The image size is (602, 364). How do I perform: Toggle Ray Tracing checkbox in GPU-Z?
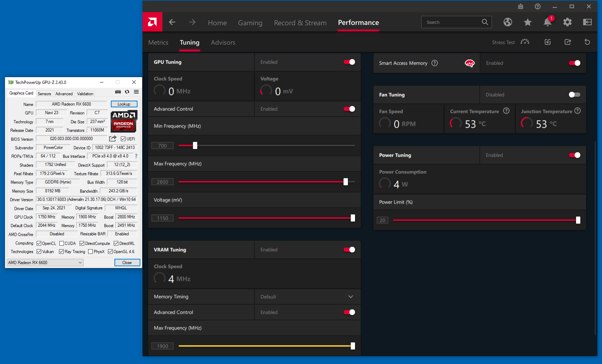(x=61, y=252)
